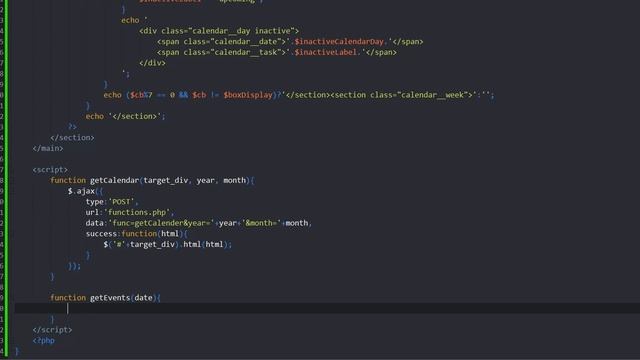Click the 'POST' type value
Image resolution: width=640 pixels, height=360 pixels.
pyautogui.click(x=123, y=202)
